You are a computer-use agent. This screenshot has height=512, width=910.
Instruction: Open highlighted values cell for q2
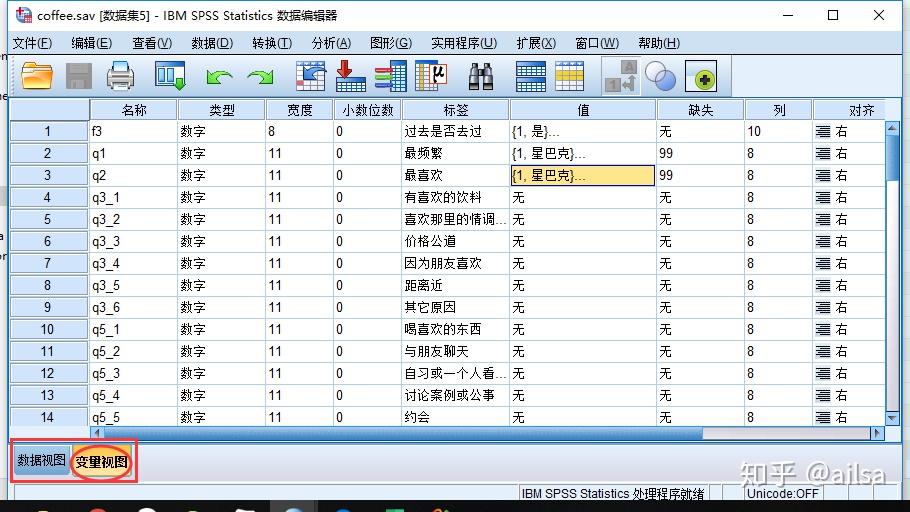tap(583, 175)
